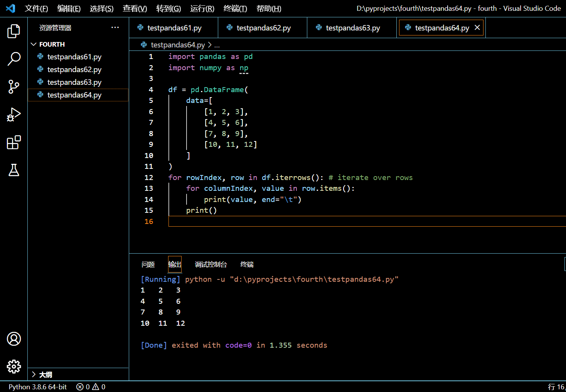The width and height of the screenshot is (566, 392).
Task: Select testpandas64.py in the explorer tree
Action: pos(78,95)
